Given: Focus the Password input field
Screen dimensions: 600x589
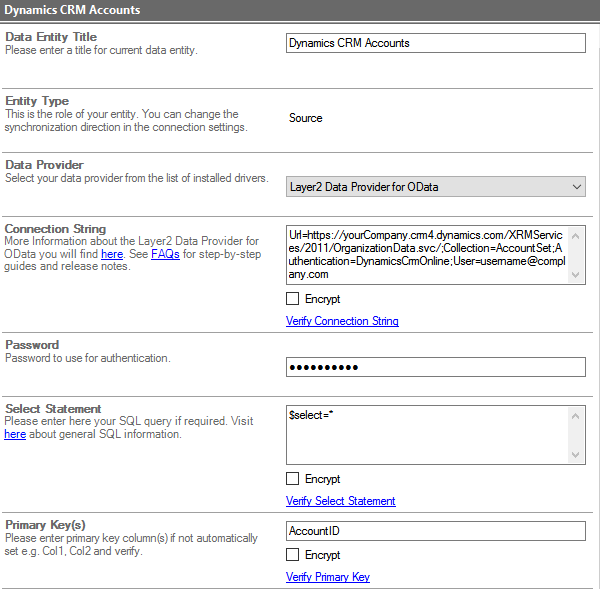Looking at the screenshot, I should 435,367.
